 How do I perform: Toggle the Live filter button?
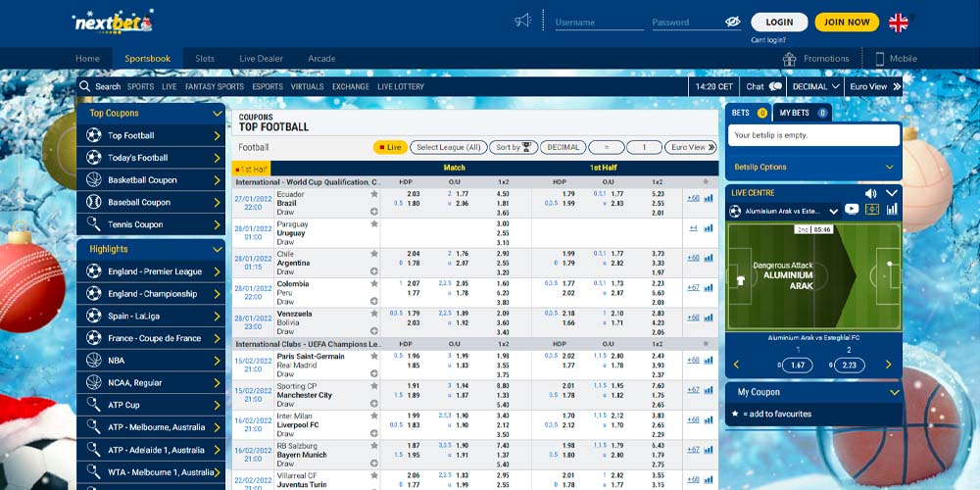click(390, 147)
